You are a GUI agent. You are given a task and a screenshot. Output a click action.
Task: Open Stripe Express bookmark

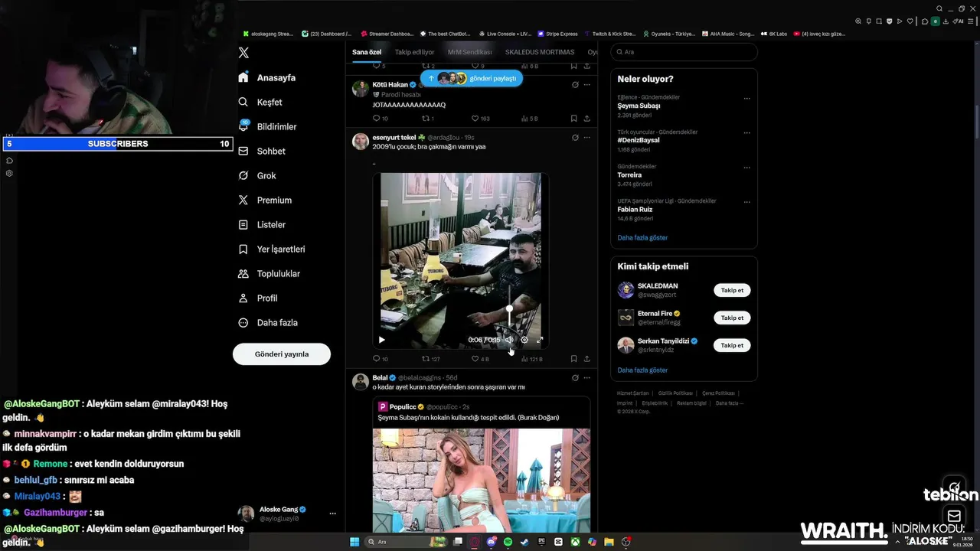pos(558,34)
